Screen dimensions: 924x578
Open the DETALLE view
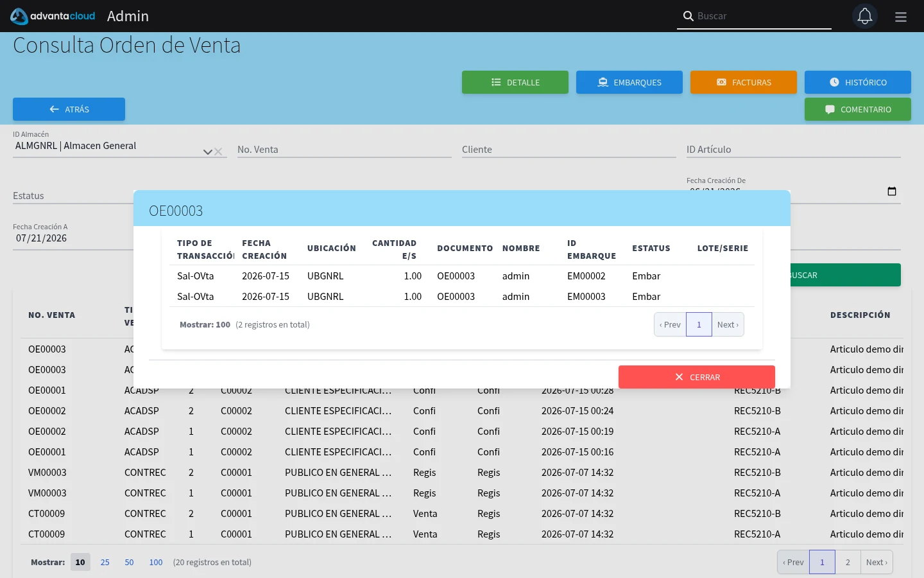point(515,82)
